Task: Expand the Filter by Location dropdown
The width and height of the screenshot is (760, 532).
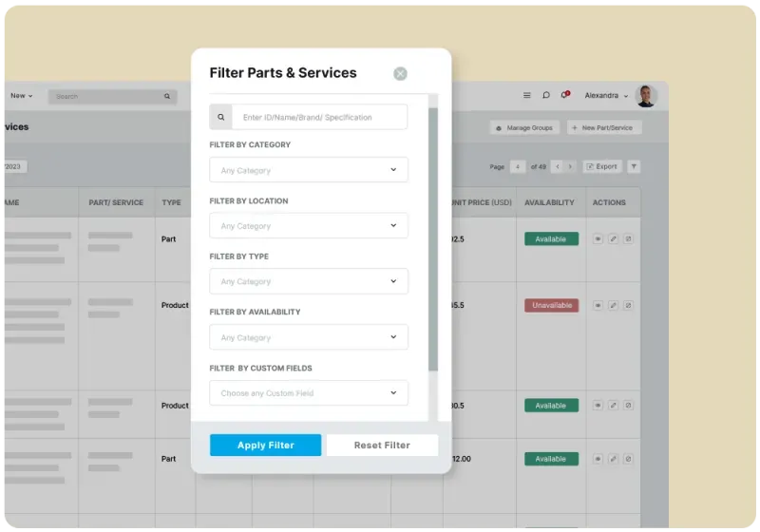Action: 309,226
